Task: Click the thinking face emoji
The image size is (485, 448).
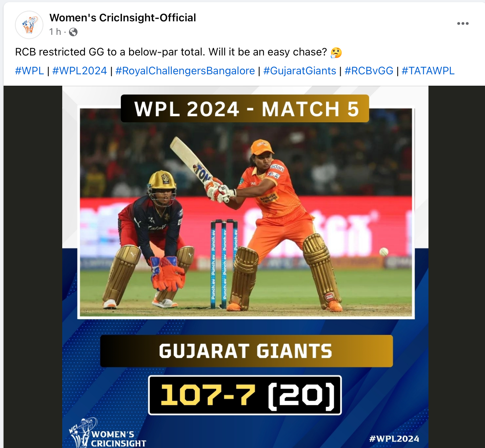Action: coord(336,53)
